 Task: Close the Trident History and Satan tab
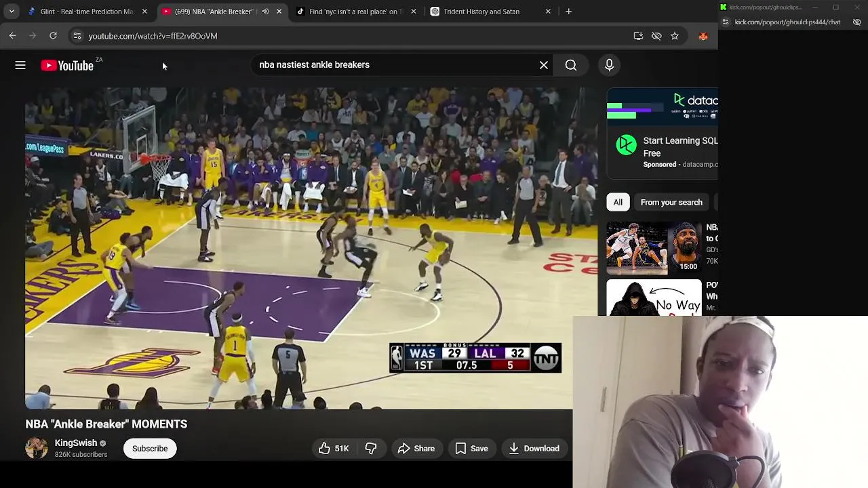[x=548, y=12]
